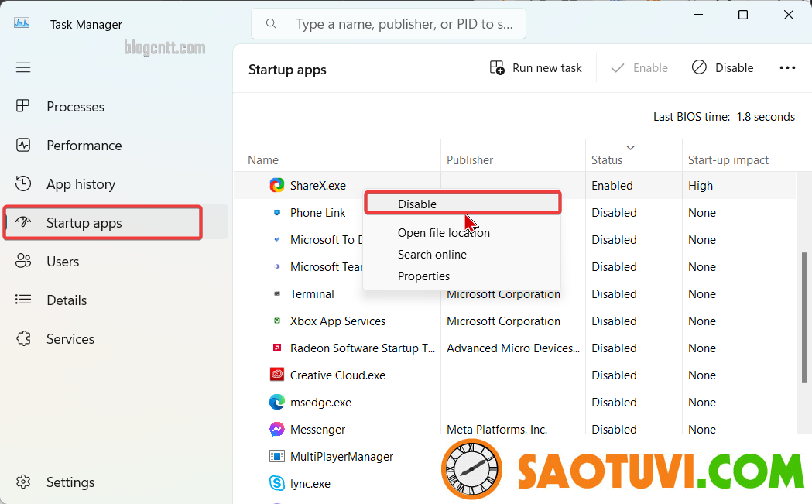The image size is (812, 504).
Task: Click the search magnifier icon
Action: [271, 24]
